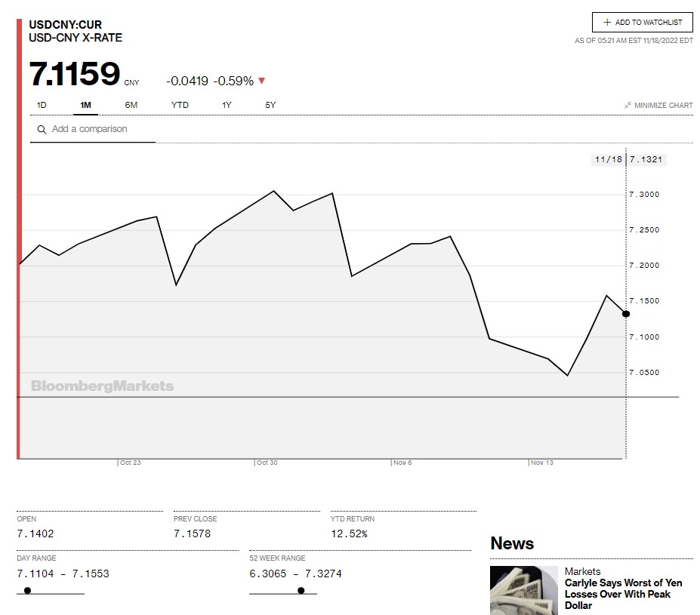Click the red down-triangle change indicator
The width and height of the screenshot is (700, 615).
pos(261,81)
